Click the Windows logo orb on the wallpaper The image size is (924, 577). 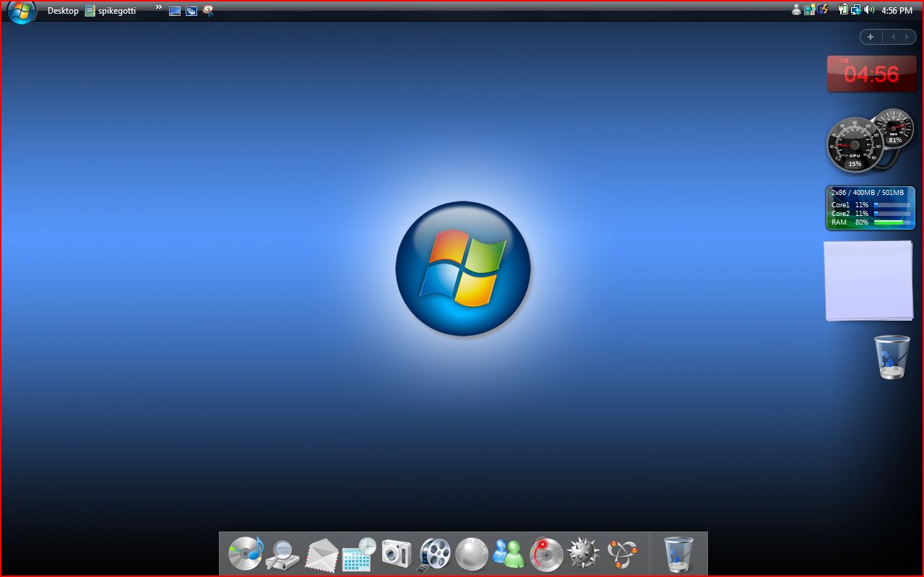point(463,269)
